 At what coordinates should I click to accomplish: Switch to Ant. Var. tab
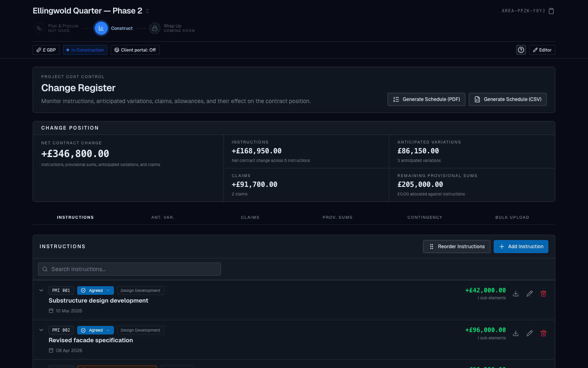163,217
